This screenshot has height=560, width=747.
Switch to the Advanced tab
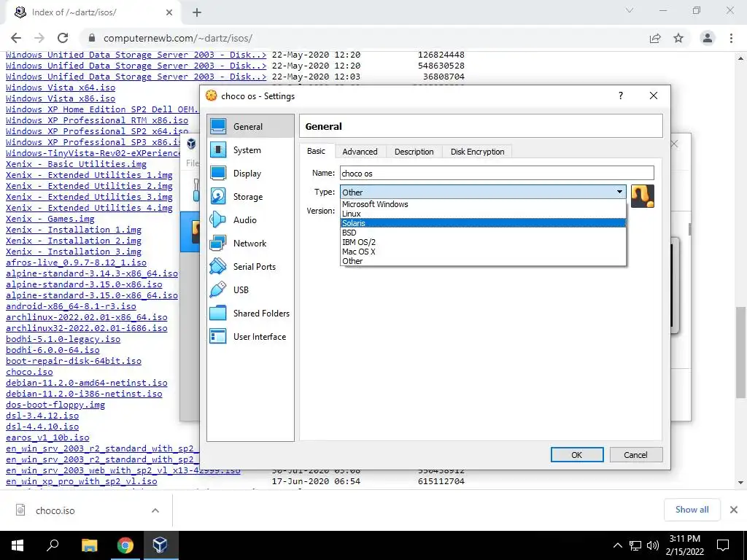(x=360, y=152)
